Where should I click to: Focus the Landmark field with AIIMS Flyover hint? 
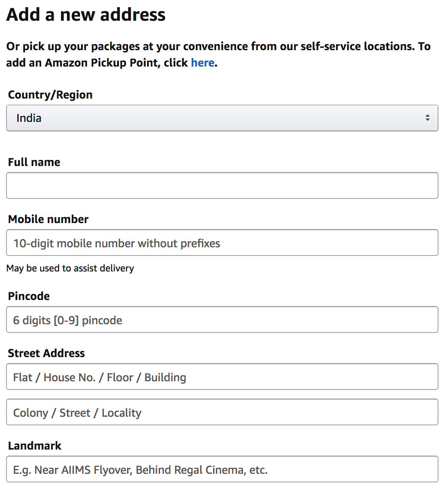click(222, 469)
